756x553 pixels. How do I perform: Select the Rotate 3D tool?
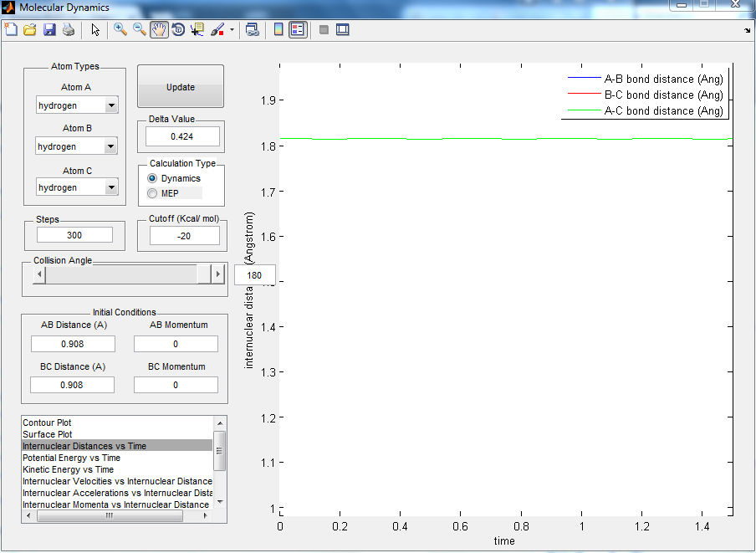(x=178, y=30)
